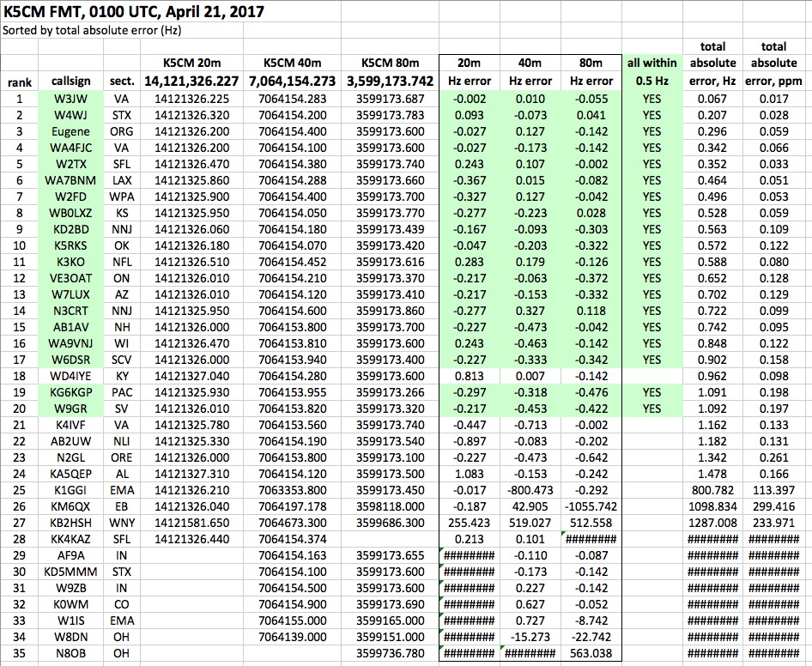Select K3KO's 20m reading 14121326.510
812x666 pixels.
click(x=191, y=262)
